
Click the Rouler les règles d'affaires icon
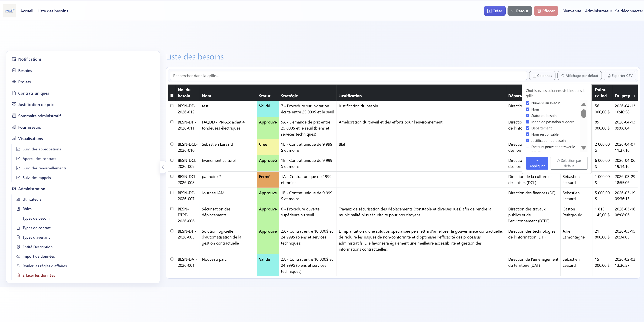(x=18, y=266)
